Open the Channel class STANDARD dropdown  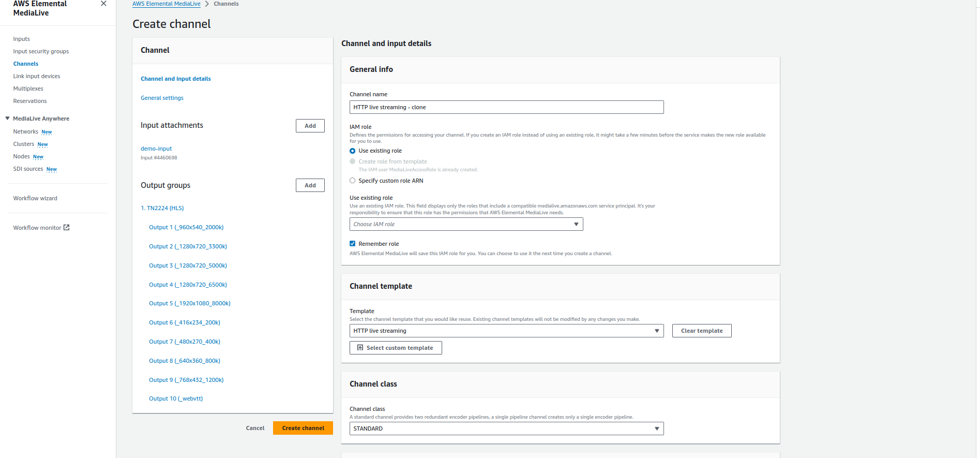point(507,429)
